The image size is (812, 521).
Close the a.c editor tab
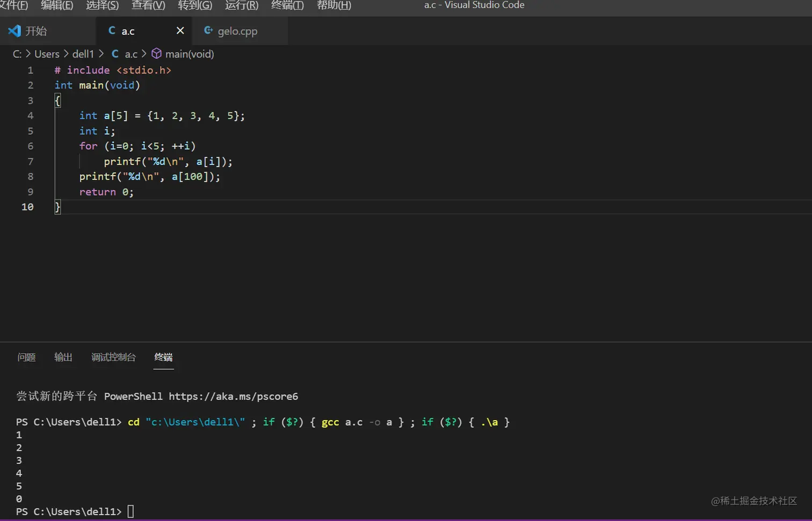pyautogui.click(x=180, y=31)
